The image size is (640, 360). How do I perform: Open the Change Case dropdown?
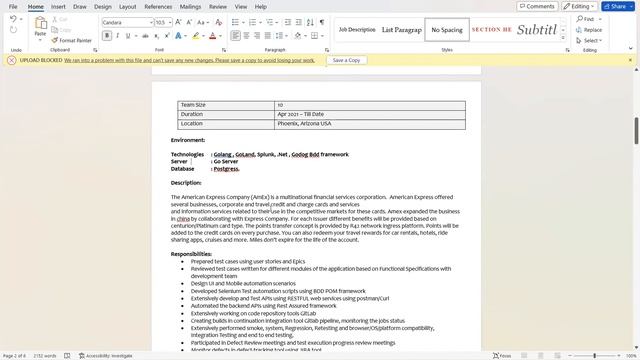202,22
